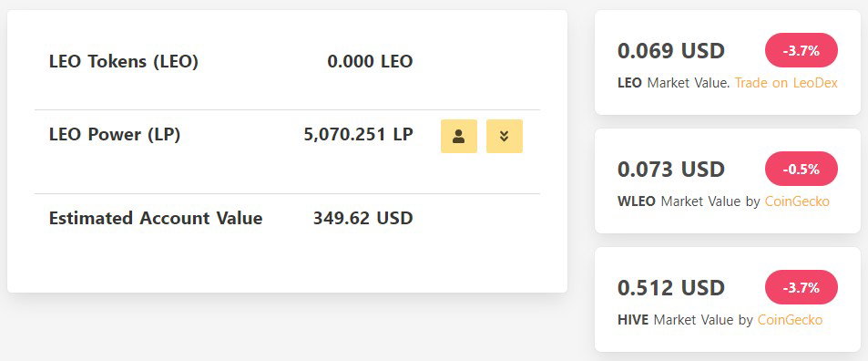Click the 5,070.251 LP balance value
The height and width of the screenshot is (361, 868).
click(x=358, y=135)
